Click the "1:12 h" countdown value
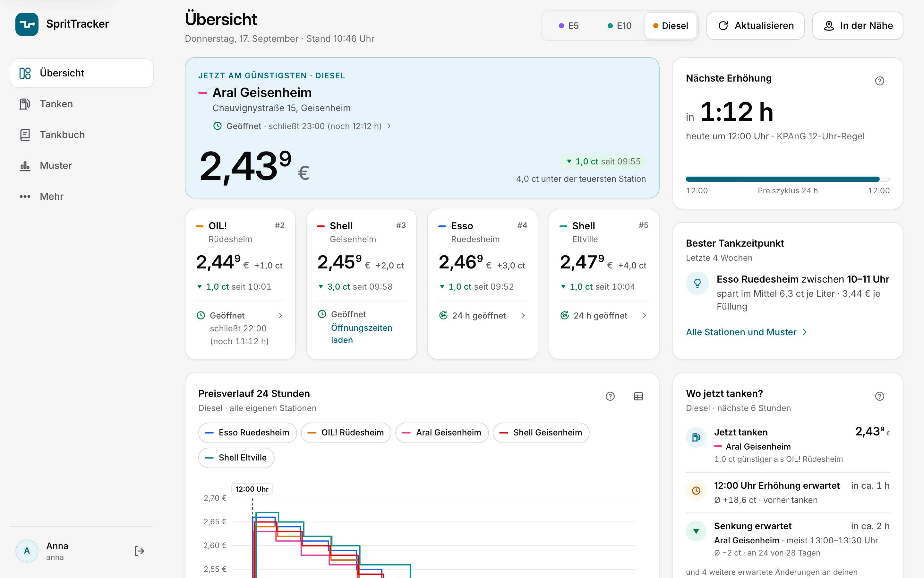The width and height of the screenshot is (924, 578). coord(737,112)
